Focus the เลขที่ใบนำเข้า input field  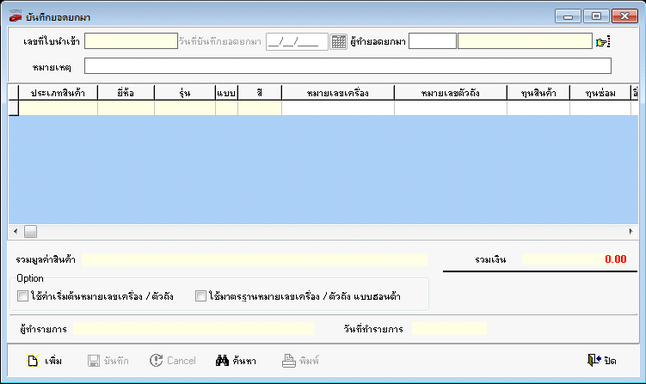tap(131, 41)
